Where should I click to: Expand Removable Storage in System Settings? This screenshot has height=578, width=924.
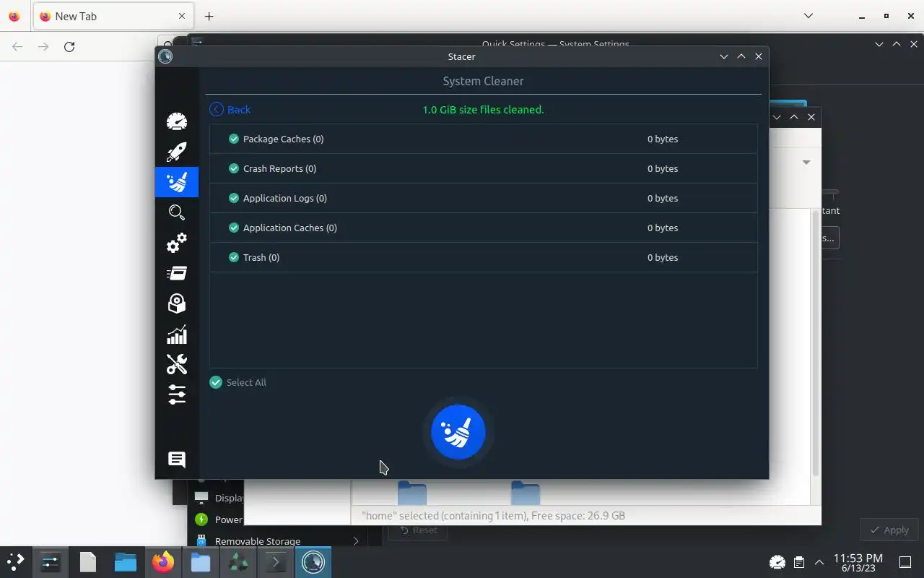pyautogui.click(x=355, y=541)
